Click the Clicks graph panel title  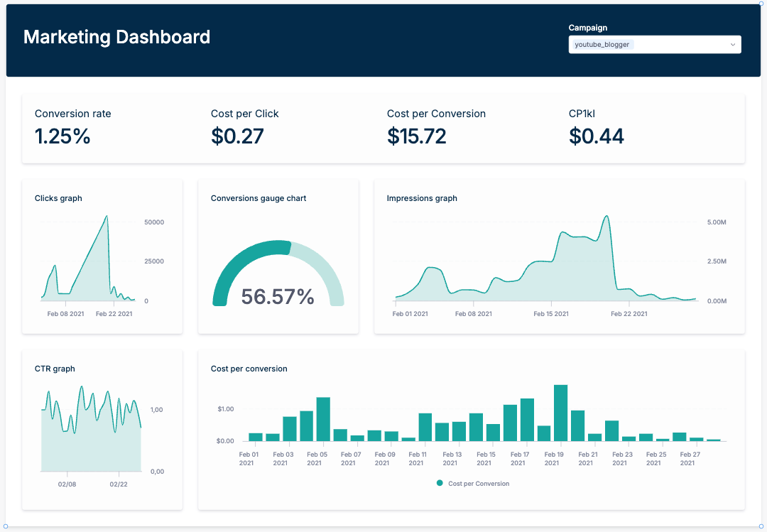[x=58, y=198]
